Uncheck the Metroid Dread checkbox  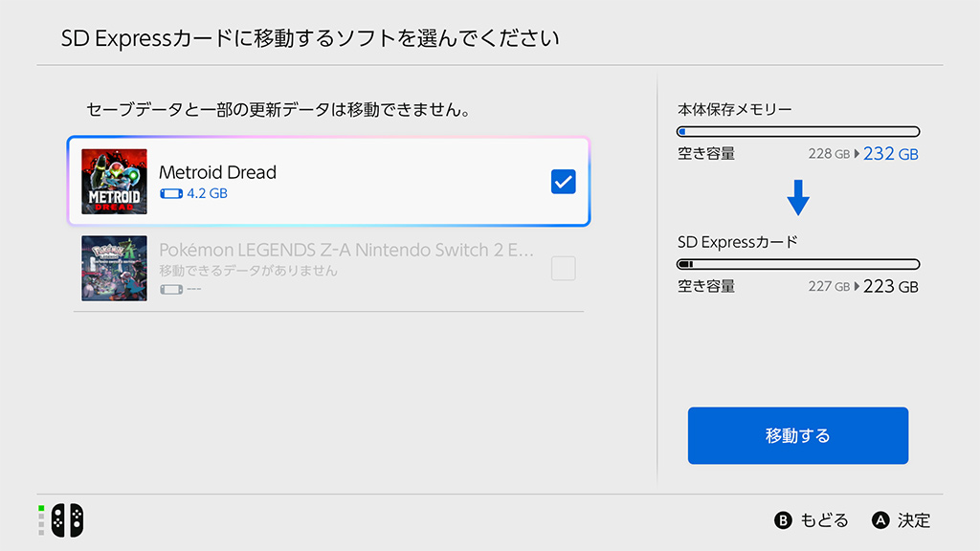tap(564, 181)
